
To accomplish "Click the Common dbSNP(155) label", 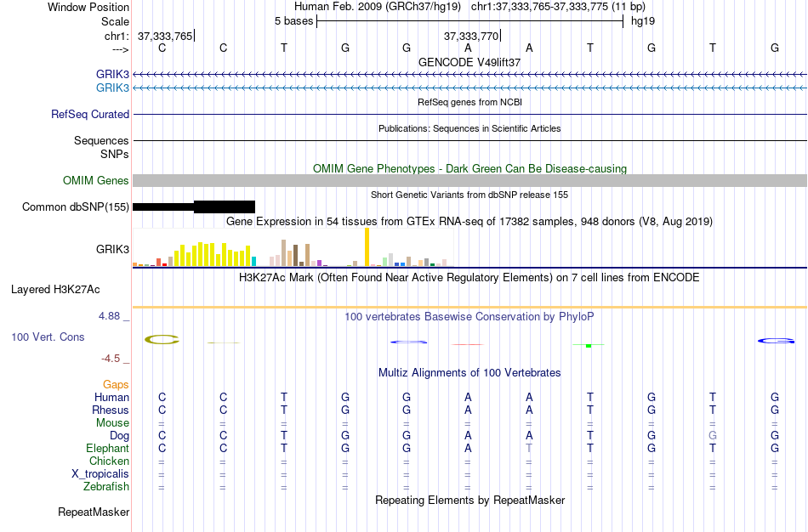I will pyautogui.click(x=76, y=207).
